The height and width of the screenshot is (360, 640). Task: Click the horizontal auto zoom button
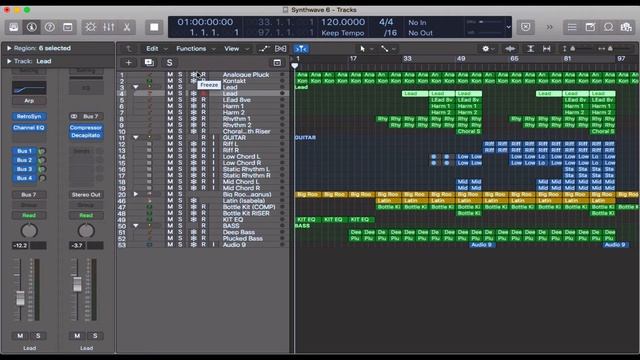click(547, 49)
